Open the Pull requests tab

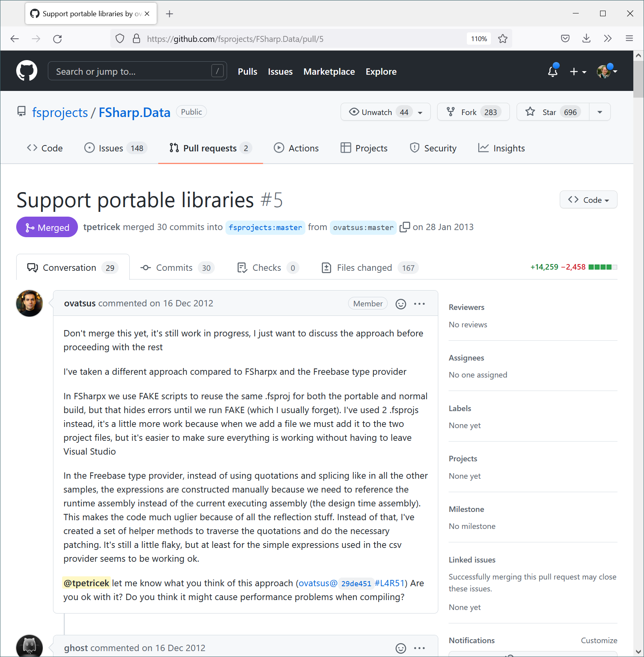[210, 148]
